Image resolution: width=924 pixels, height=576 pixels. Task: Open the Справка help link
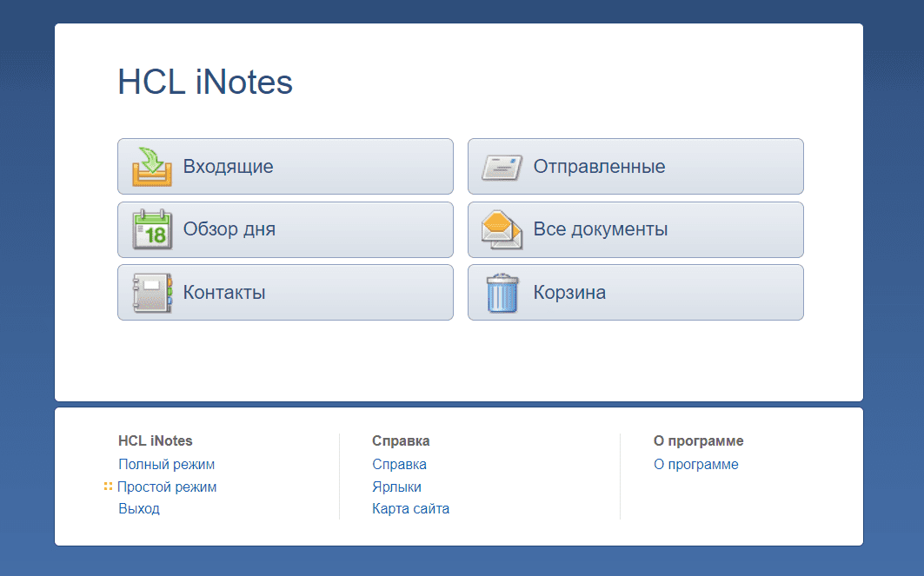[x=399, y=465]
